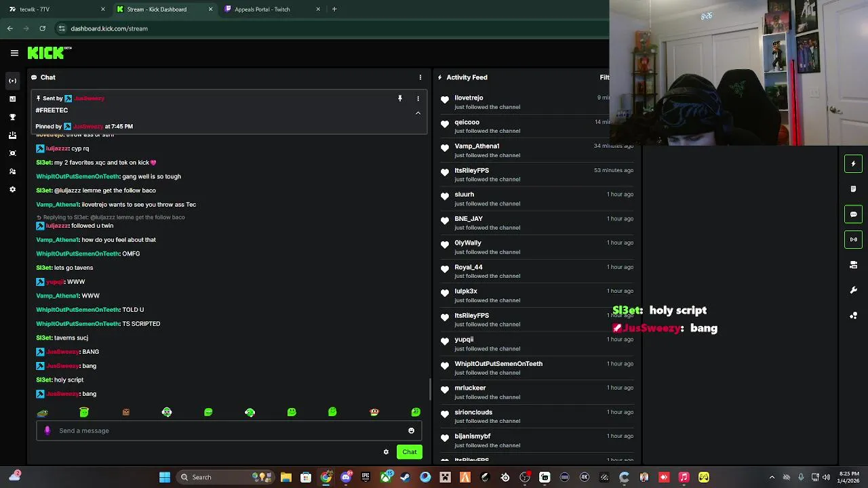Open the sidebar settings gear icon
Screen dimensions: 868x488
click(12, 190)
